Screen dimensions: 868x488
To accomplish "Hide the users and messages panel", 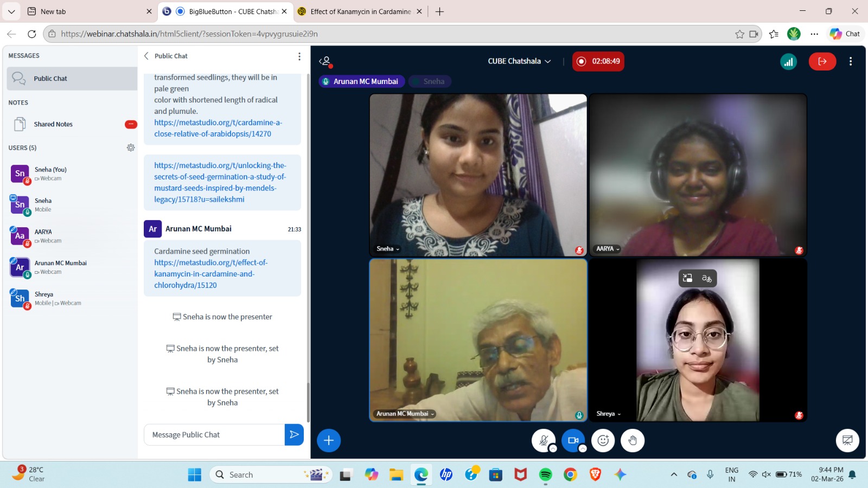I will 325,61.
